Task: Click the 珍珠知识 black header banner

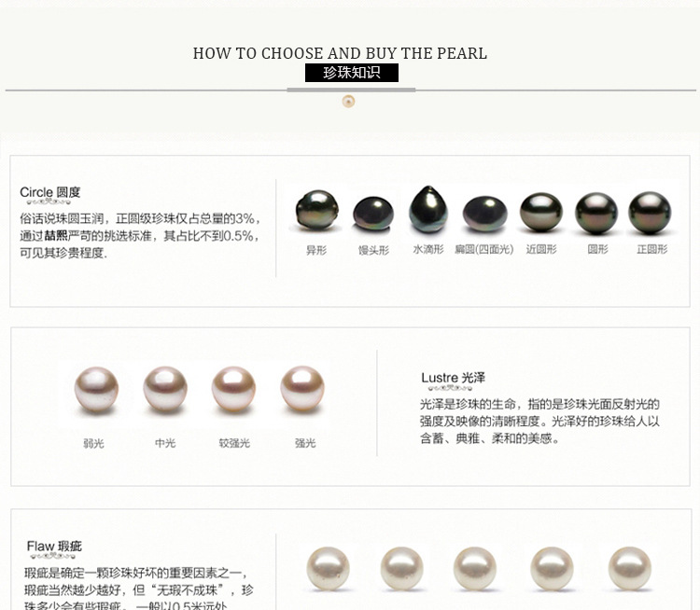Action: tap(352, 73)
